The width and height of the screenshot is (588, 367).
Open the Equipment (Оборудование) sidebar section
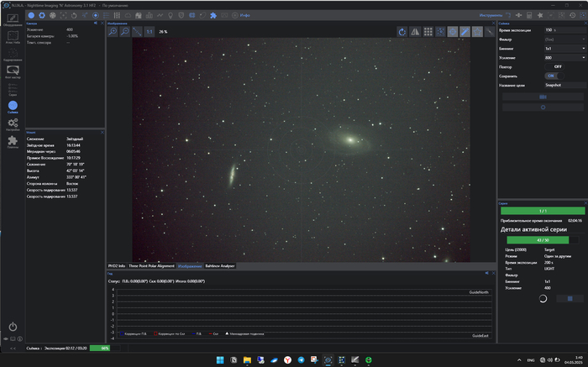[13, 18]
